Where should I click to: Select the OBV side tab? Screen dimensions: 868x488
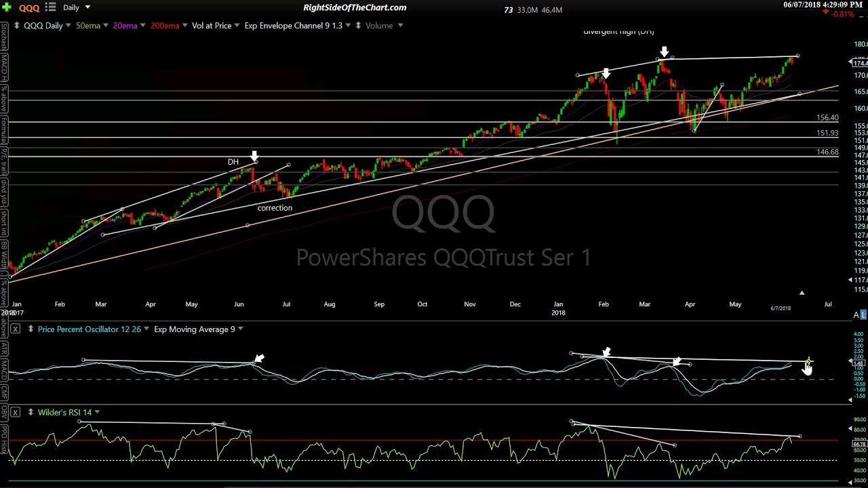pyautogui.click(x=4, y=411)
